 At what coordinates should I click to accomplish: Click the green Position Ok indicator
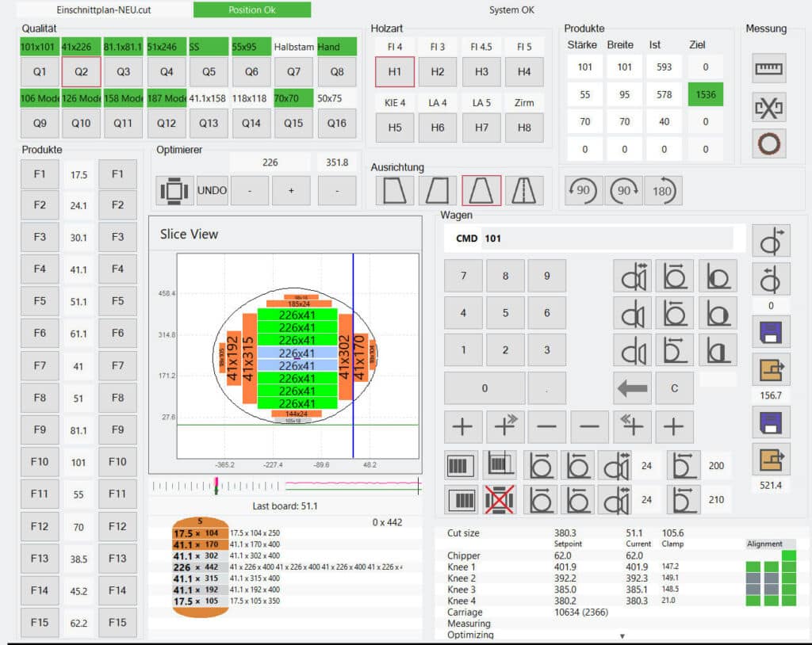252,10
